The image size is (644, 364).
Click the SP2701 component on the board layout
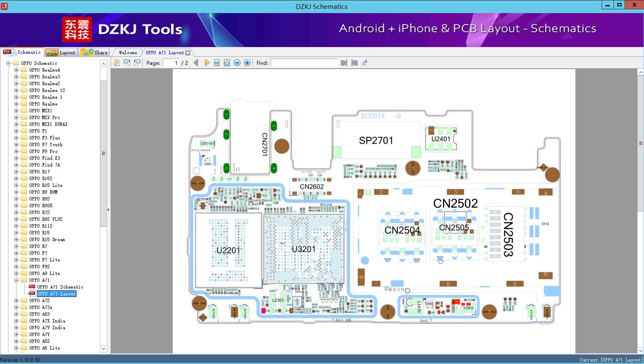tap(376, 140)
